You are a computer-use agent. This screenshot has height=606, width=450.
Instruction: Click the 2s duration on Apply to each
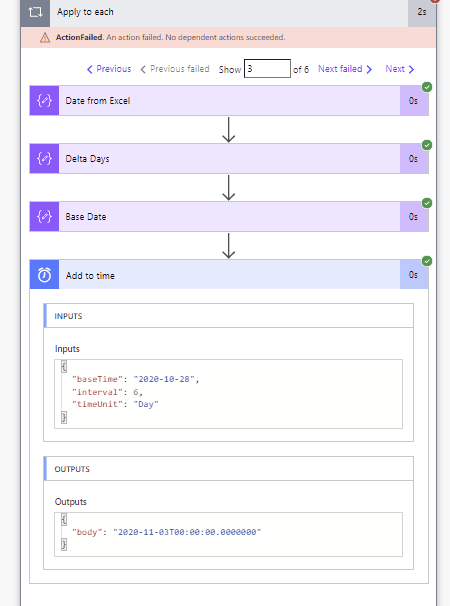(x=422, y=12)
